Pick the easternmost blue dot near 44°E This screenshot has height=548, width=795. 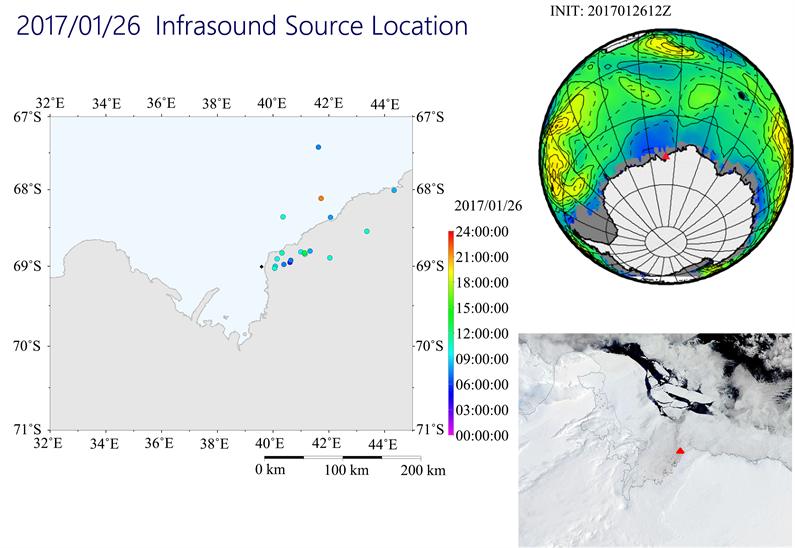[394, 190]
